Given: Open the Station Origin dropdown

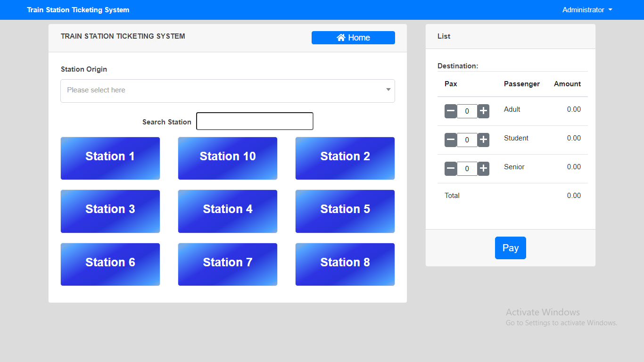Looking at the screenshot, I should click(x=228, y=90).
